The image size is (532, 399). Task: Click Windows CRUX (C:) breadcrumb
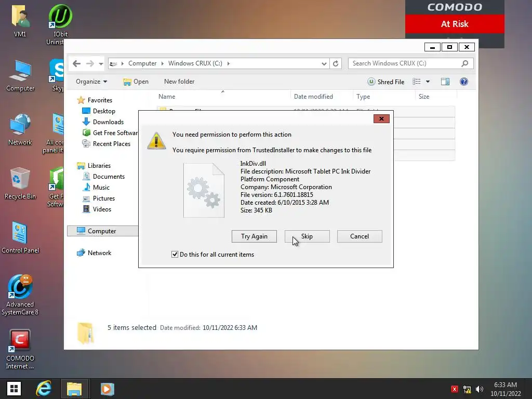click(195, 63)
